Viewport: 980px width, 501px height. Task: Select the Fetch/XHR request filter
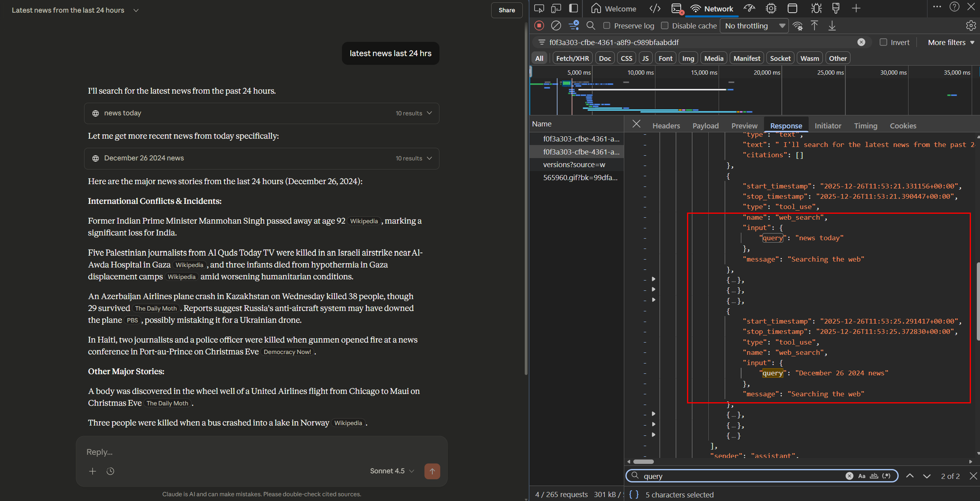pos(572,58)
